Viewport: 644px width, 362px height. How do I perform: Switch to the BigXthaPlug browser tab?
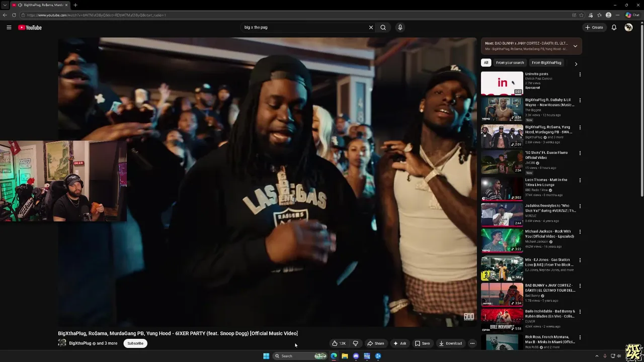point(40,5)
